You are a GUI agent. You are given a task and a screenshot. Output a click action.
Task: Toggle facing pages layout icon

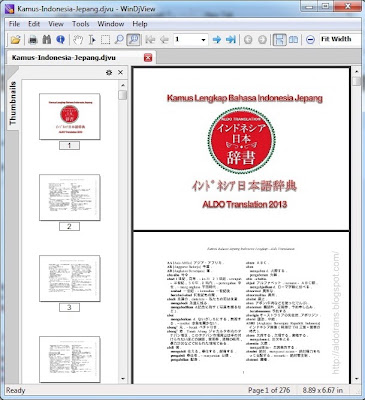coord(293,40)
